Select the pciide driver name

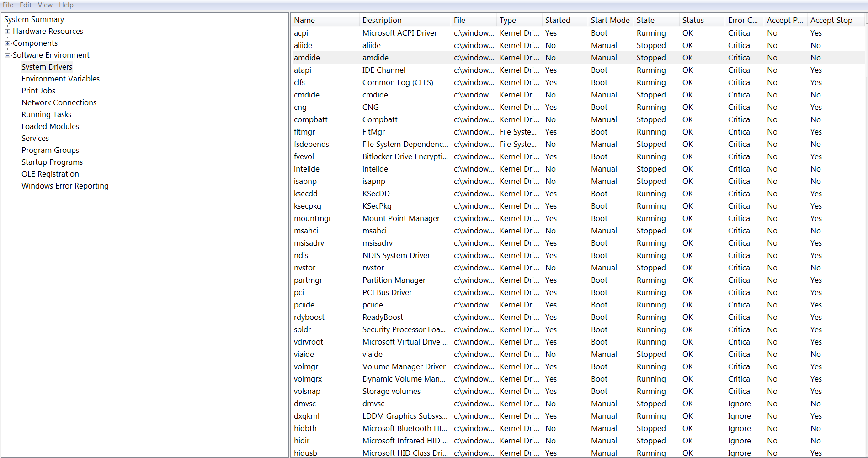click(x=304, y=305)
